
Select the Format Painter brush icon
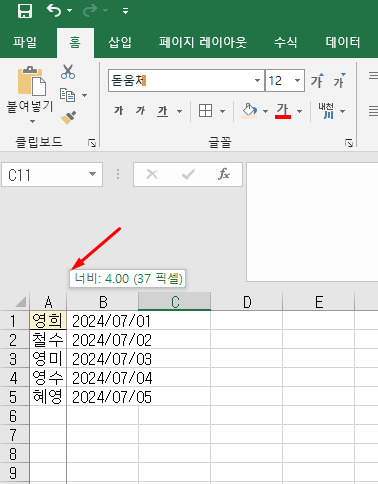(68, 117)
